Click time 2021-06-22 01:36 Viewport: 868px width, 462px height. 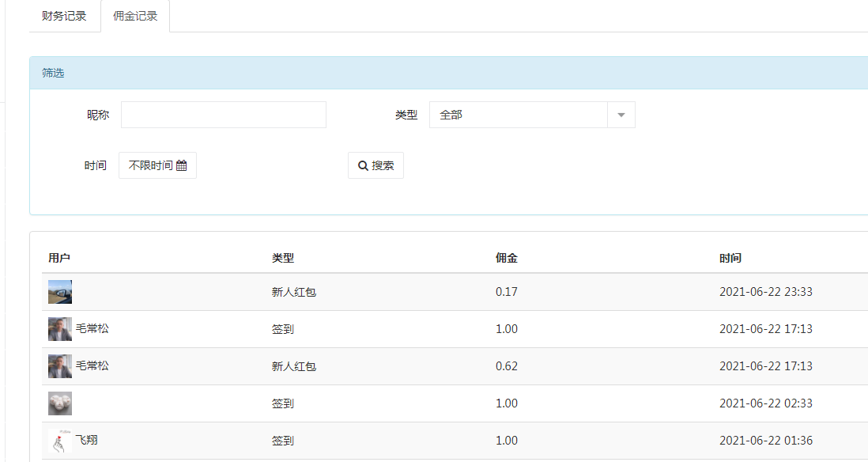766,441
